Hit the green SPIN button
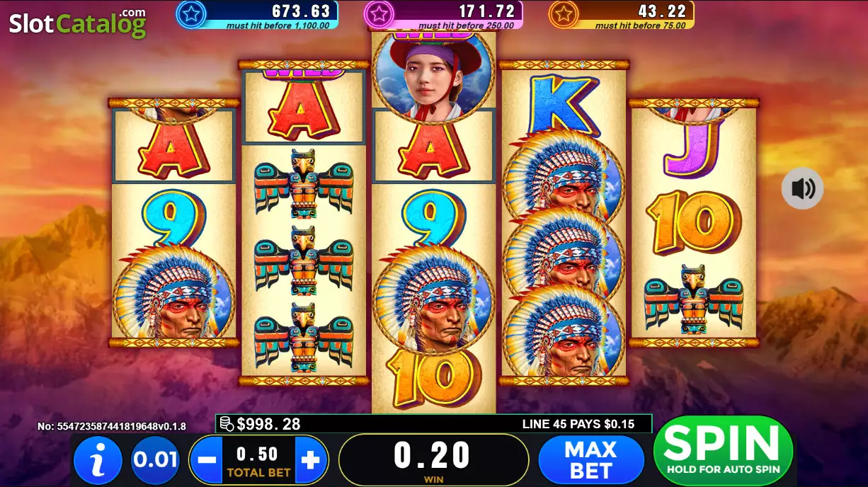 tap(723, 450)
